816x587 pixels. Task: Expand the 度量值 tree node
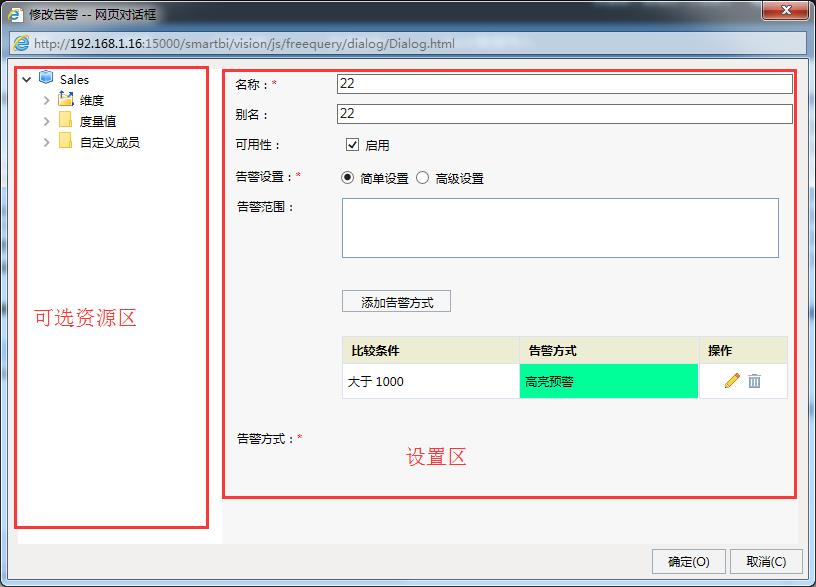point(46,121)
